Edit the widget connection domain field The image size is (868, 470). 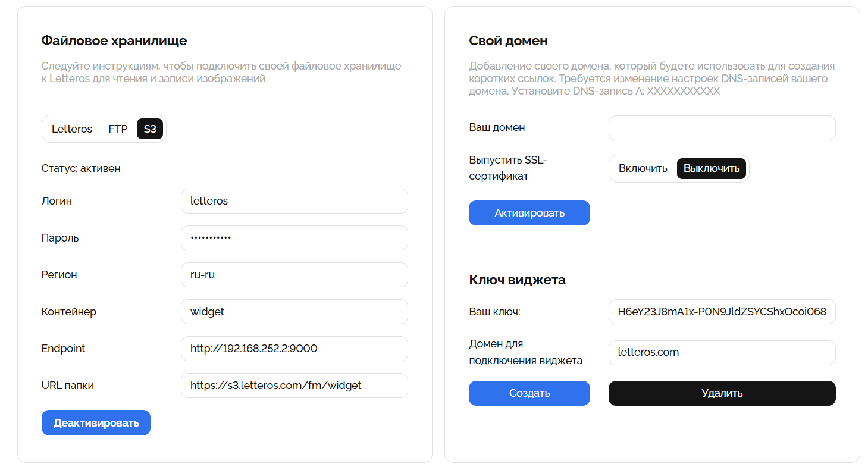[x=722, y=352]
